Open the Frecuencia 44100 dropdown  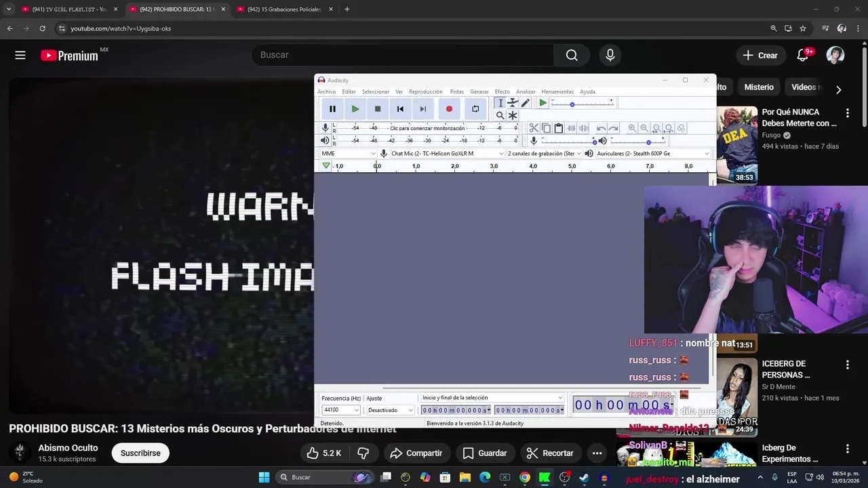pos(341,410)
